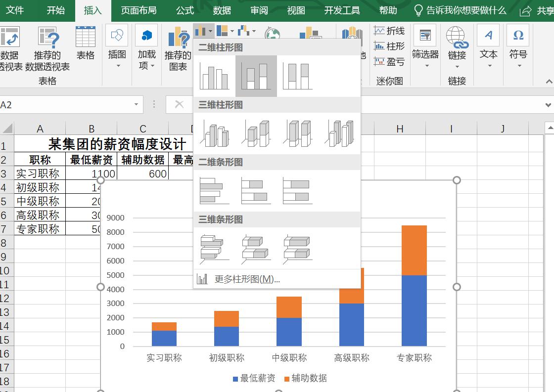This screenshot has height=392, width=554.
Task: Switch to the 页面布局 tab
Action: coord(139,10)
